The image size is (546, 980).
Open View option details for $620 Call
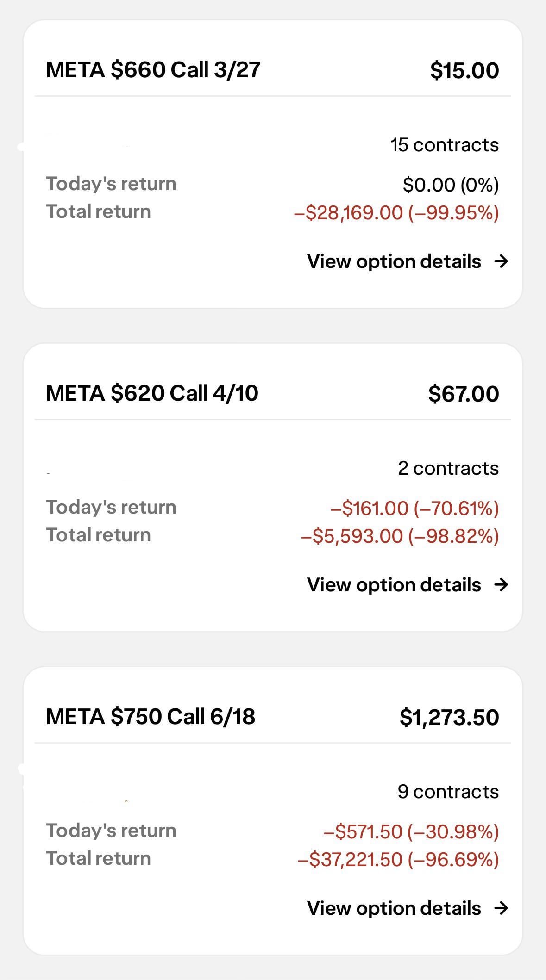tap(394, 585)
